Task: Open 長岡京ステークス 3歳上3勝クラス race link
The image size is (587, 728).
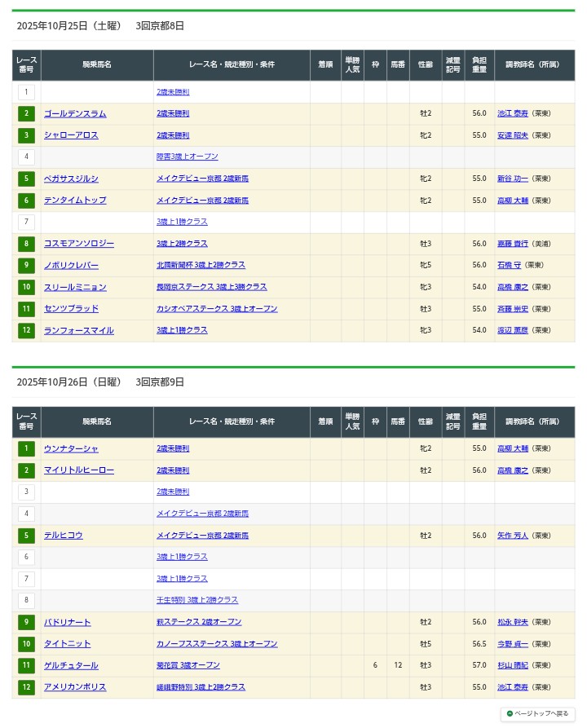Action: [x=212, y=287]
